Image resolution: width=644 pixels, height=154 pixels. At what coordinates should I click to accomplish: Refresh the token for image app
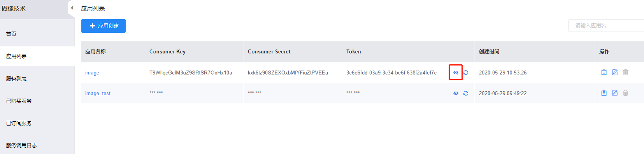(x=466, y=73)
